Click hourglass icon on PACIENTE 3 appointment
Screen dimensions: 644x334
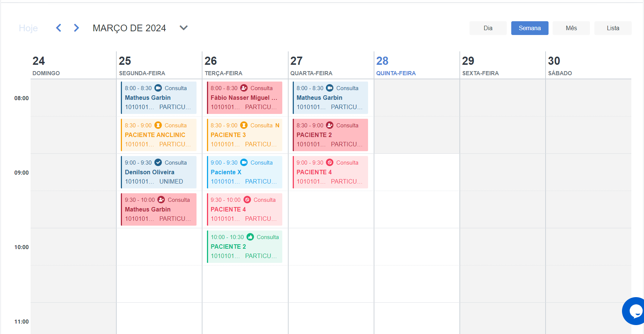(244, 125)
